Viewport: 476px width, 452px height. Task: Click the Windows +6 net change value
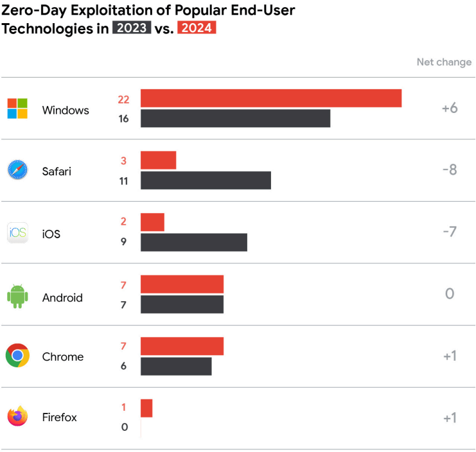(x=450, y=108)
